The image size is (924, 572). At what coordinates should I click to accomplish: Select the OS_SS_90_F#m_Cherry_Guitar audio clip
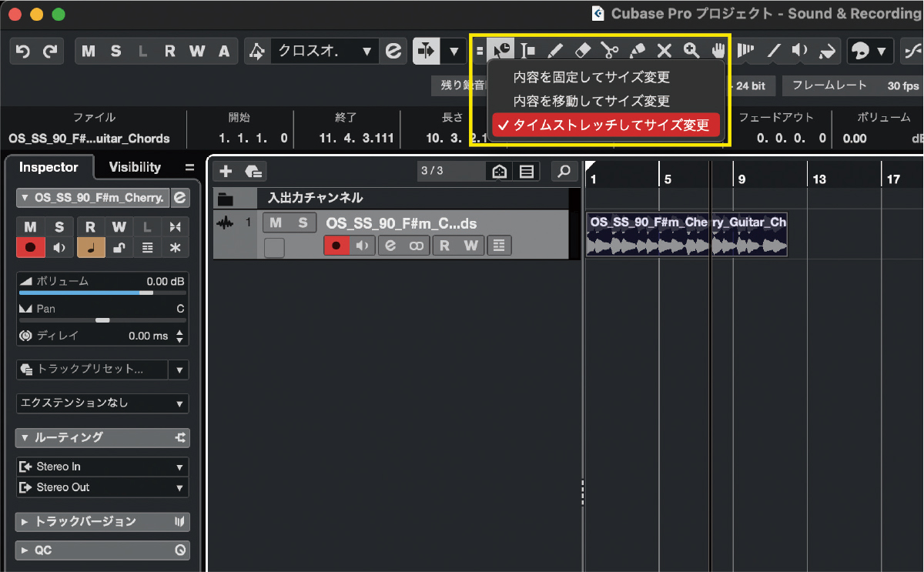687,235
